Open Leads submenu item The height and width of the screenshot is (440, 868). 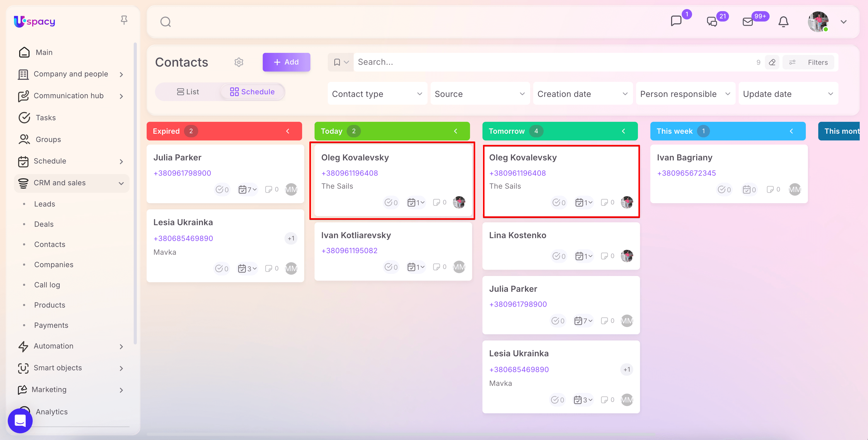45,204
